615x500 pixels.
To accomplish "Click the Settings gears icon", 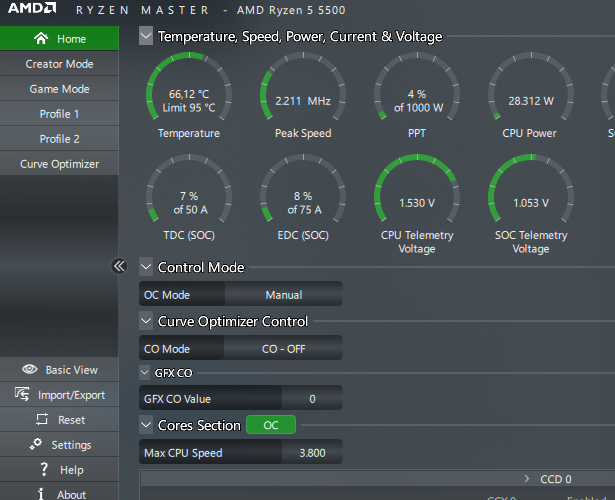I will 36,444.
